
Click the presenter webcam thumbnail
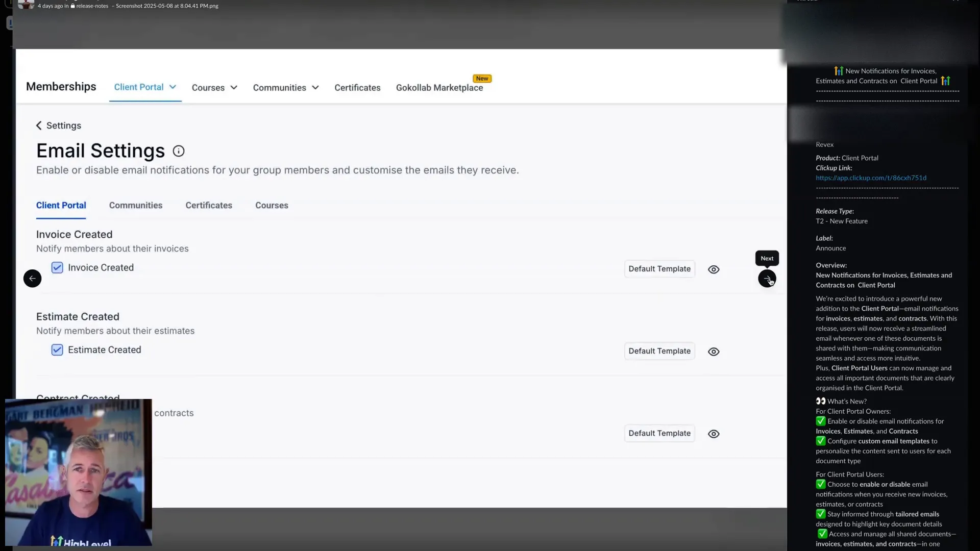[x=79, y=472]
